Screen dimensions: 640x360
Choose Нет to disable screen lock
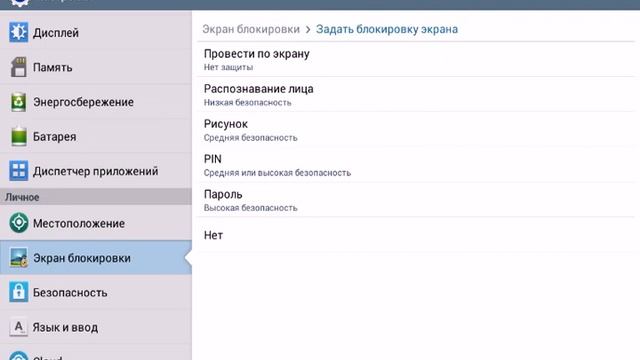tap(416, 235)
